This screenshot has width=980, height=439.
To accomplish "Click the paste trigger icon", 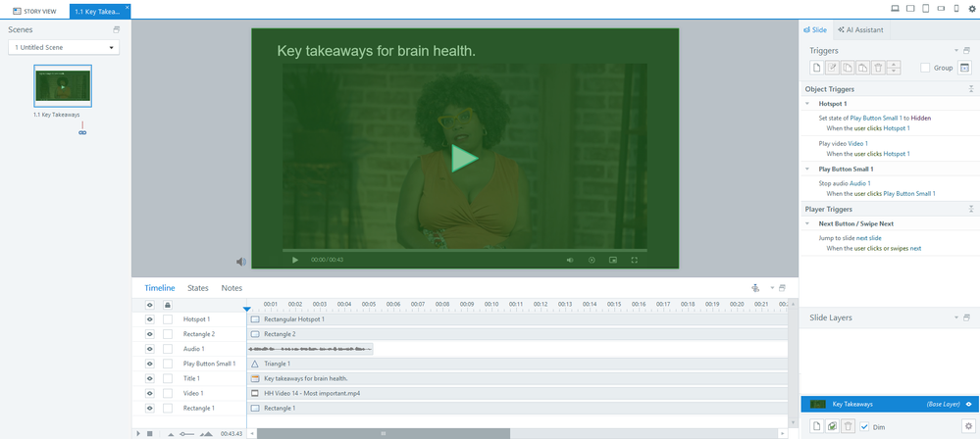I will 862,68.
